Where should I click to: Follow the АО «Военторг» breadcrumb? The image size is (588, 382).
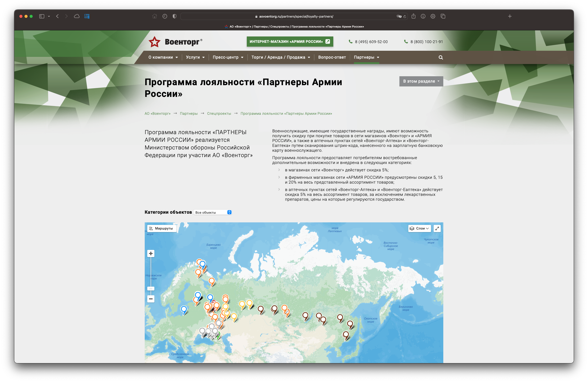pyautogui.click(x=157, y=113)
